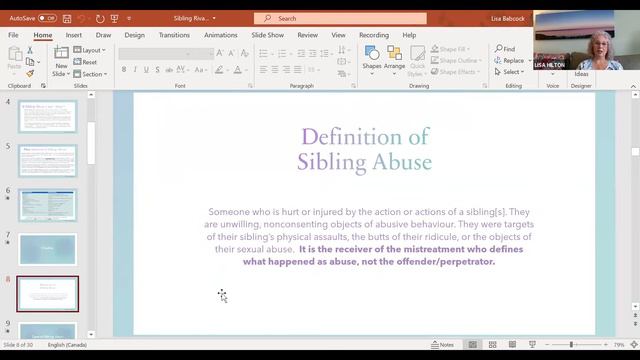The height and width of the screenshot is (360, 640).
Task: Toggle Align Left paragraph button
Action: [x=264, y=70]
